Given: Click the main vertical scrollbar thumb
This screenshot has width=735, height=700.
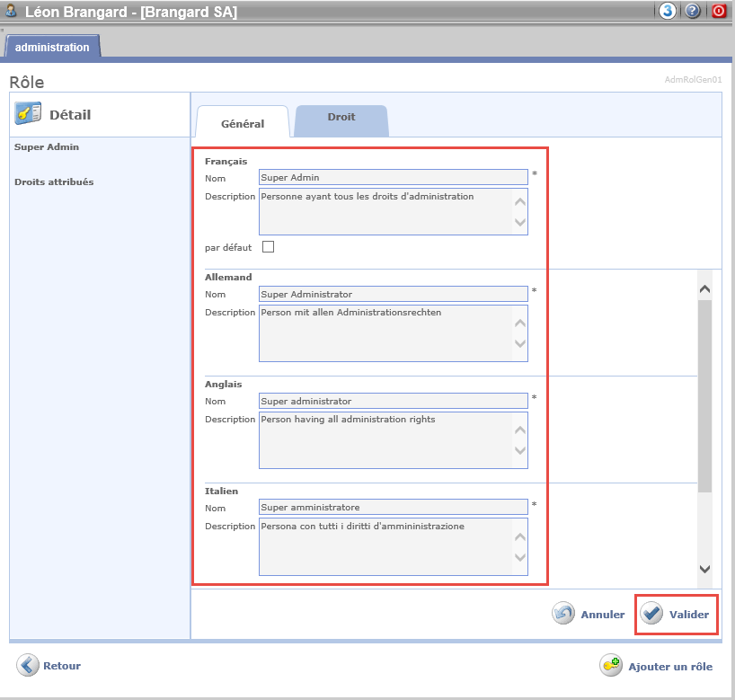Looking at the screenshot, I should point(704,395).
